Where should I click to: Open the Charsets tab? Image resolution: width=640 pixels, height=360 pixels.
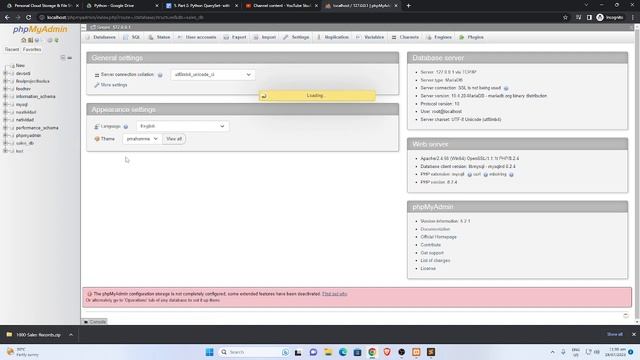point(405,37)
